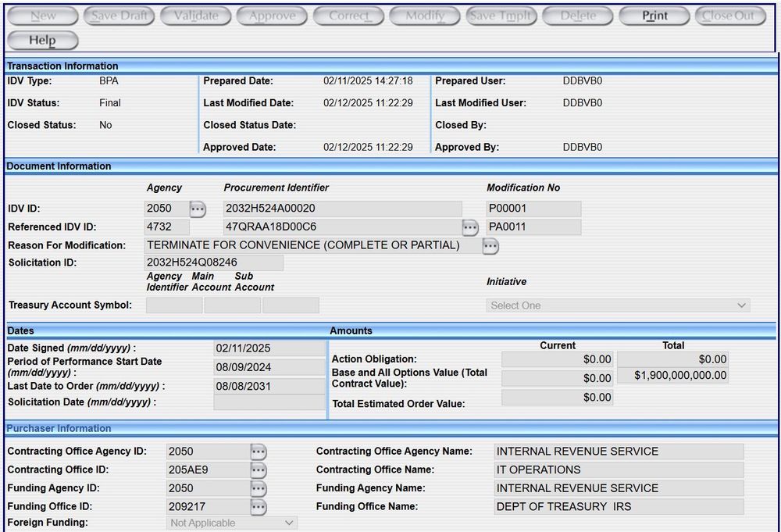This screenshot has height=532, width=781.
Task: Click the Approve button
Action: pos(272,15)
